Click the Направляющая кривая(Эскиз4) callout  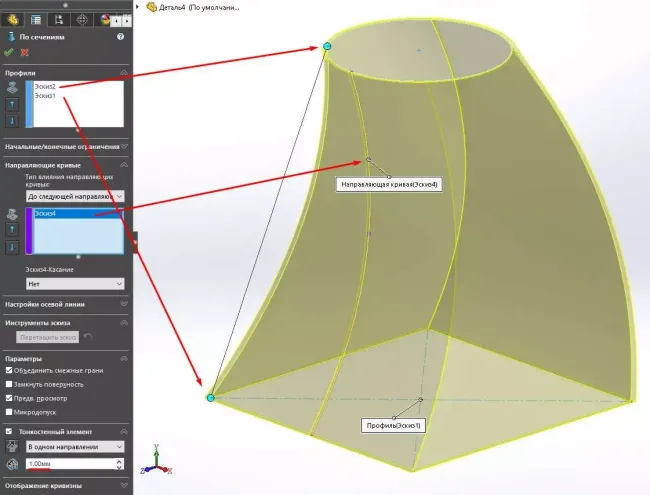point(389,184)
